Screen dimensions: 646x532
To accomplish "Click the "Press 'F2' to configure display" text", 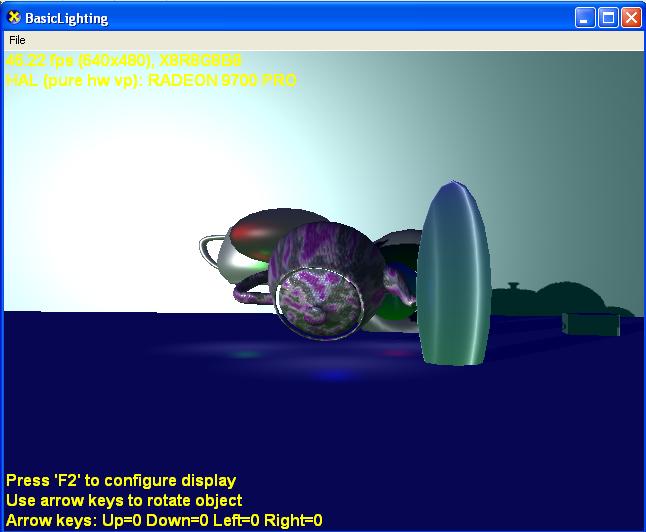I will click(121, 481).
